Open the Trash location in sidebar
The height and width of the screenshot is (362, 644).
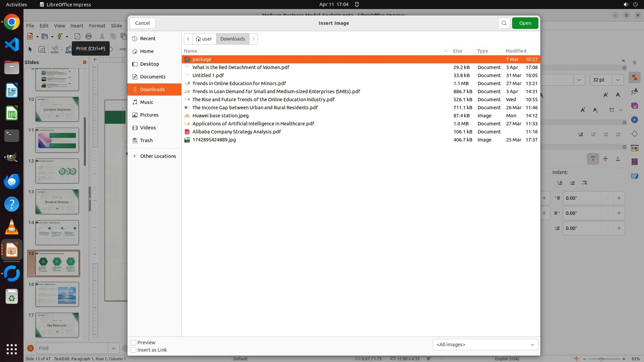146,140
